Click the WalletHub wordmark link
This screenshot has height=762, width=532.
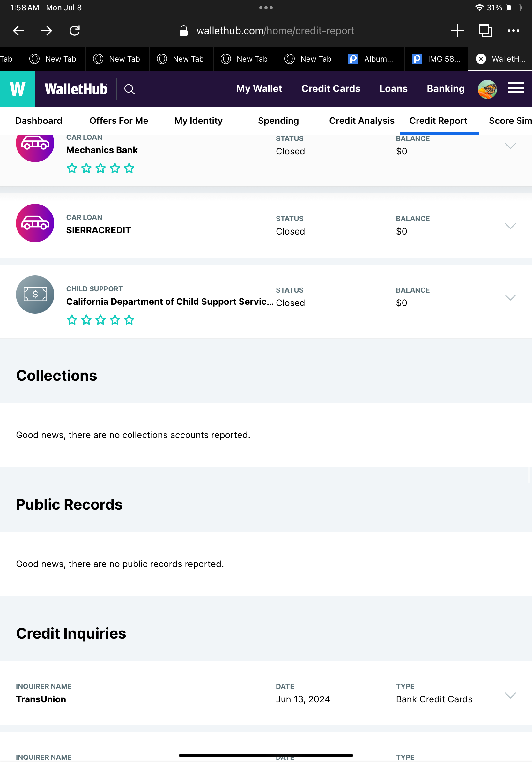point(76,89)
